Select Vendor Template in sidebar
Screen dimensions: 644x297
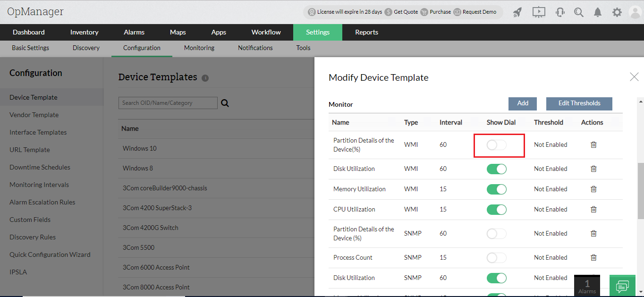click(x=34, y=115)
